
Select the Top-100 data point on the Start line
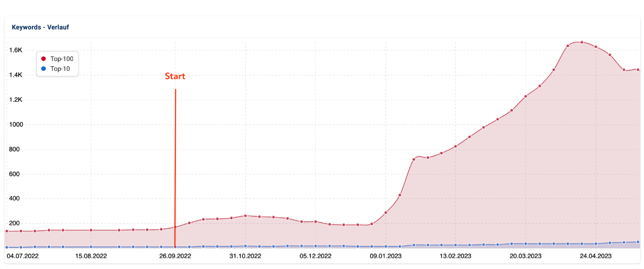175,227
